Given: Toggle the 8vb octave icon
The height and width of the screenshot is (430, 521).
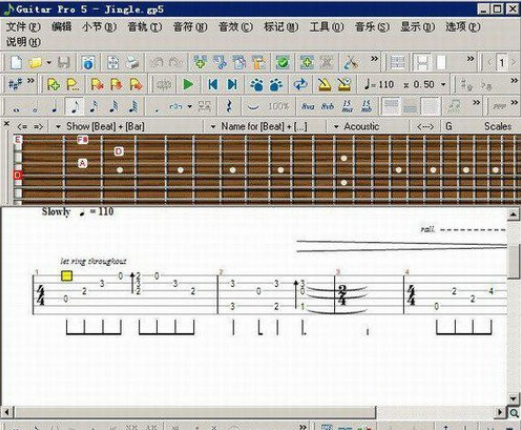Looking at the screenshot, I should (x=327, y=107).
